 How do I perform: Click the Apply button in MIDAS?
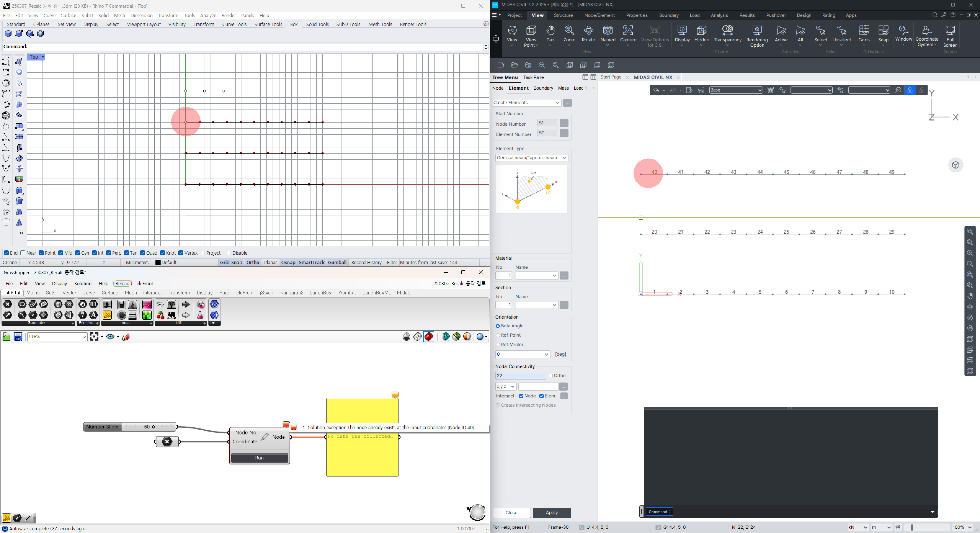[552, 513]
